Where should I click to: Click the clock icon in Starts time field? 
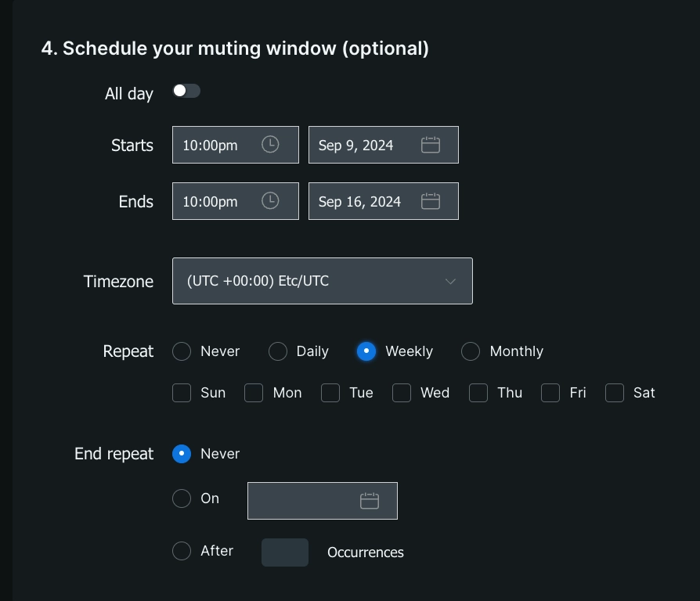270,145
